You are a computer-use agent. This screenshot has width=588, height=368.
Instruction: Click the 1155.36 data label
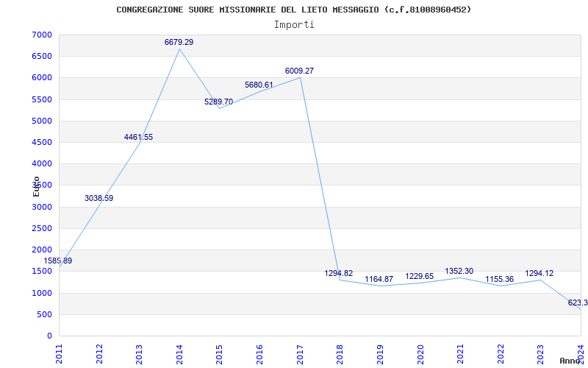500,280
